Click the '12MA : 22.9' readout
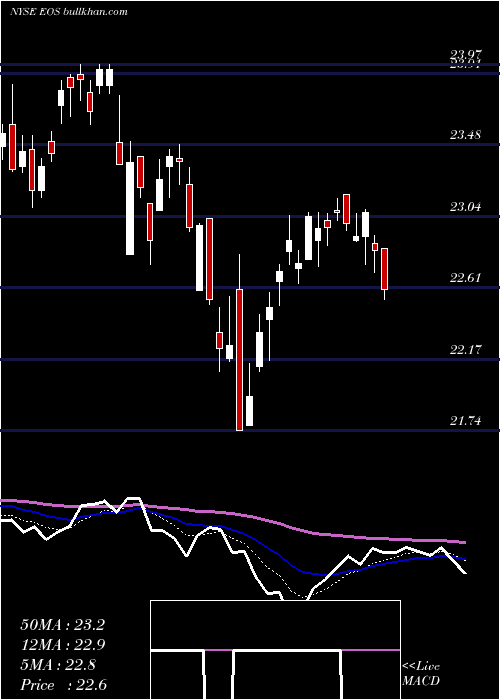This screenshot has height=700, width=500. coord(62,645)
